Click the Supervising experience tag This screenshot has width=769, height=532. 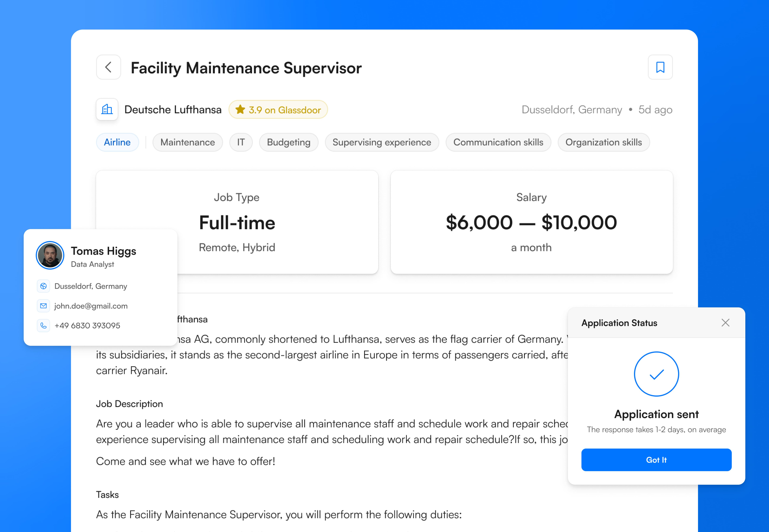click(382, 142)
